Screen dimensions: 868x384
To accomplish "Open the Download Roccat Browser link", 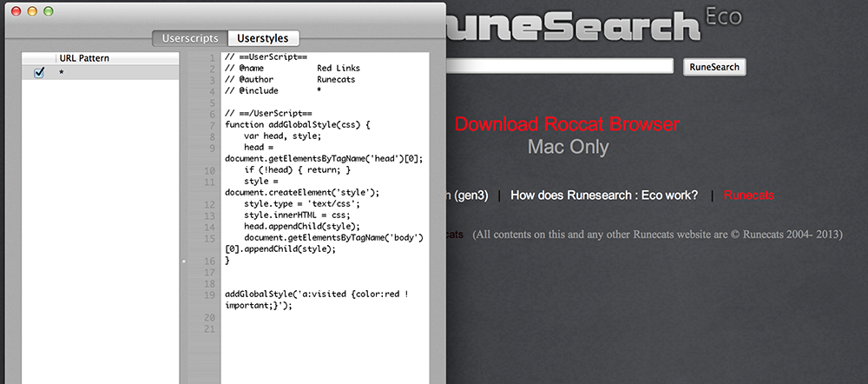I will 567,124.
